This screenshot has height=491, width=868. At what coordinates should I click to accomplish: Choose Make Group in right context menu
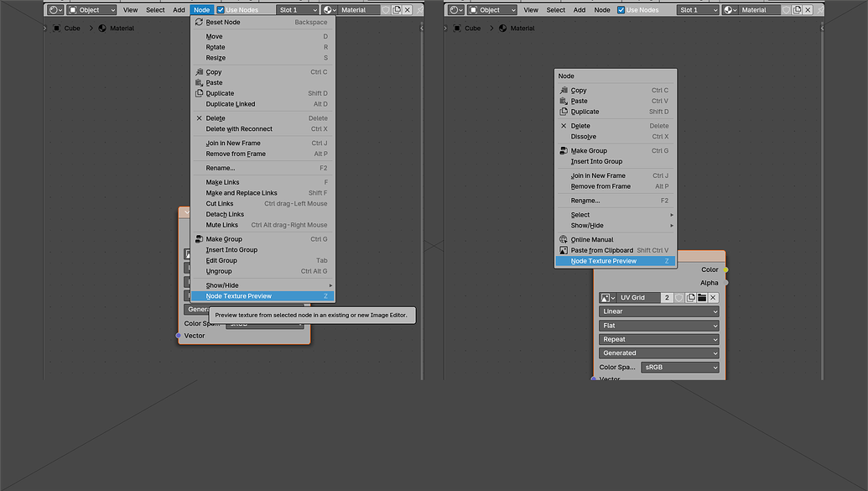[615, 151]
